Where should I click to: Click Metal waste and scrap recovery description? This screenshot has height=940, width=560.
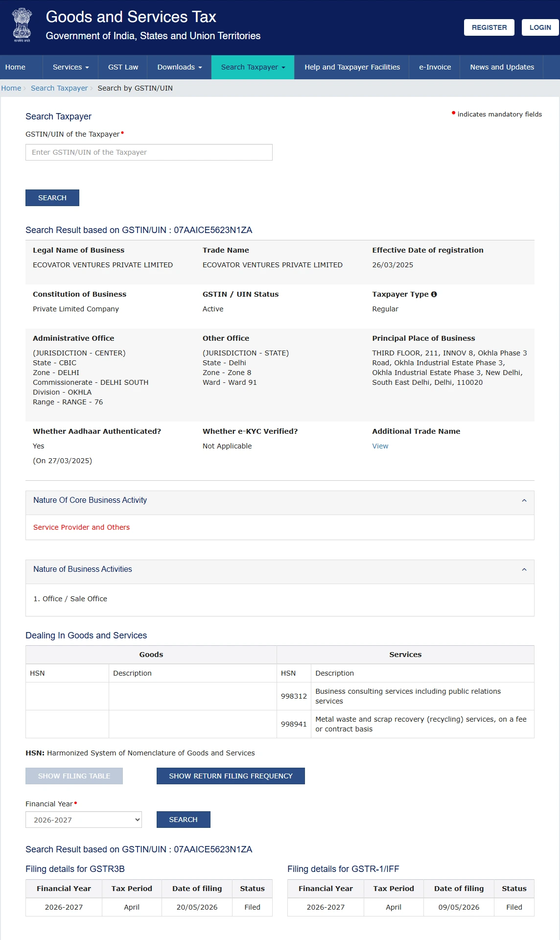pos(422,724)
